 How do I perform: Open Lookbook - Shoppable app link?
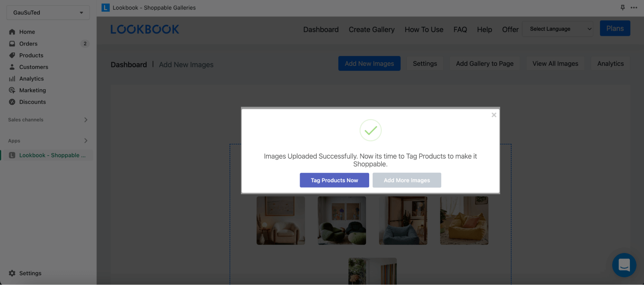click(53, 155)
